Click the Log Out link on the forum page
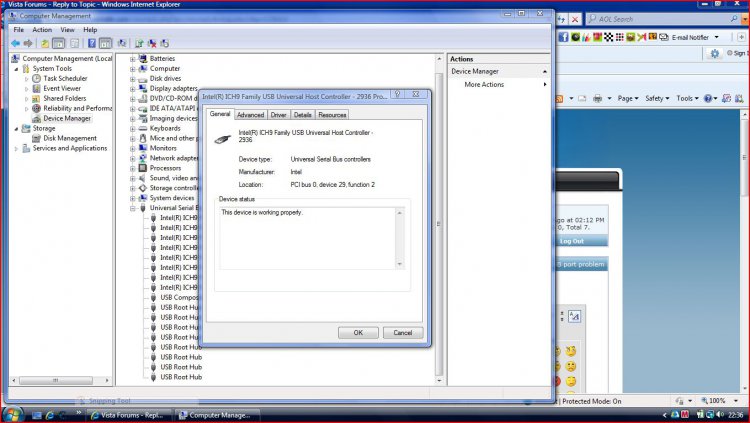The image size is (750, 423). pyautogui.click(x=572, y=241)
